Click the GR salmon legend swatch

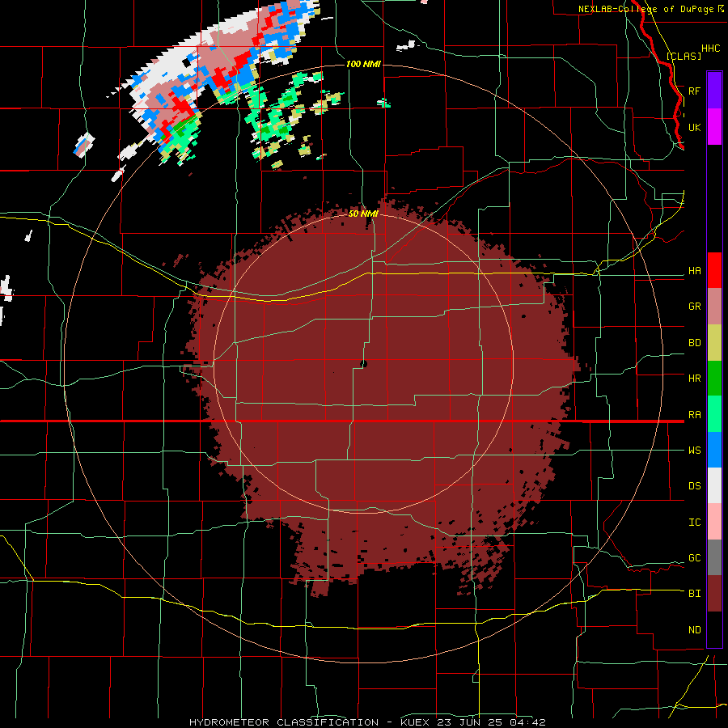click(x=714, y=307)
